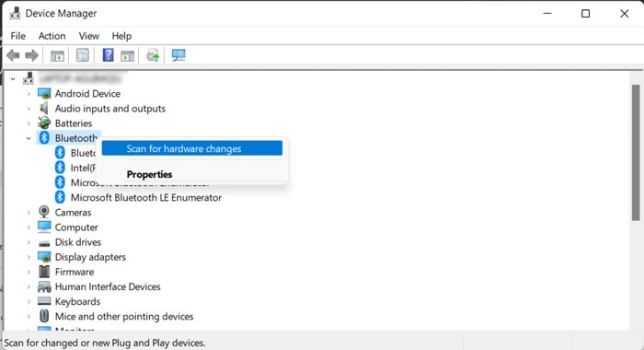Click the Android Device icon
644x350 pixels.
(x=44, y=94)
